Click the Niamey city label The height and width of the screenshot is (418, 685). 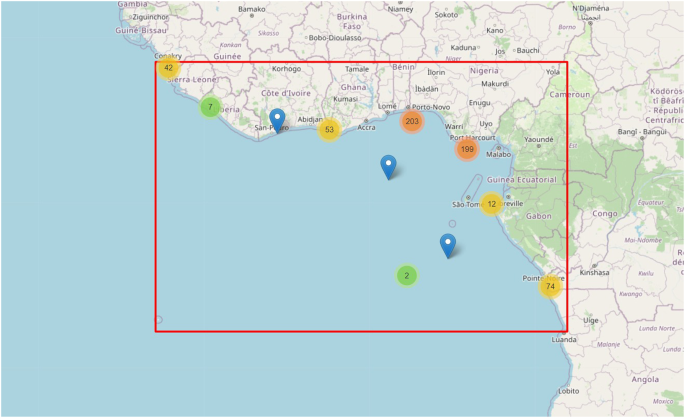point(400,9)
